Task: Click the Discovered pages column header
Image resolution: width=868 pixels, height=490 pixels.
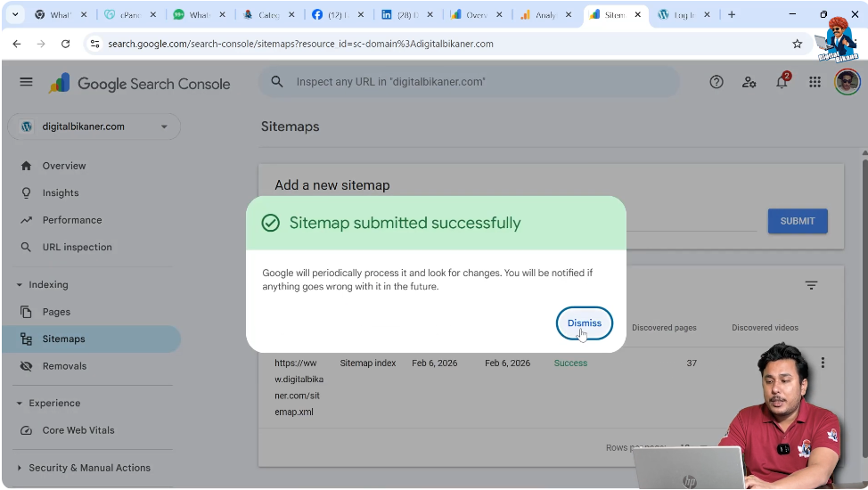Action: 664,328
